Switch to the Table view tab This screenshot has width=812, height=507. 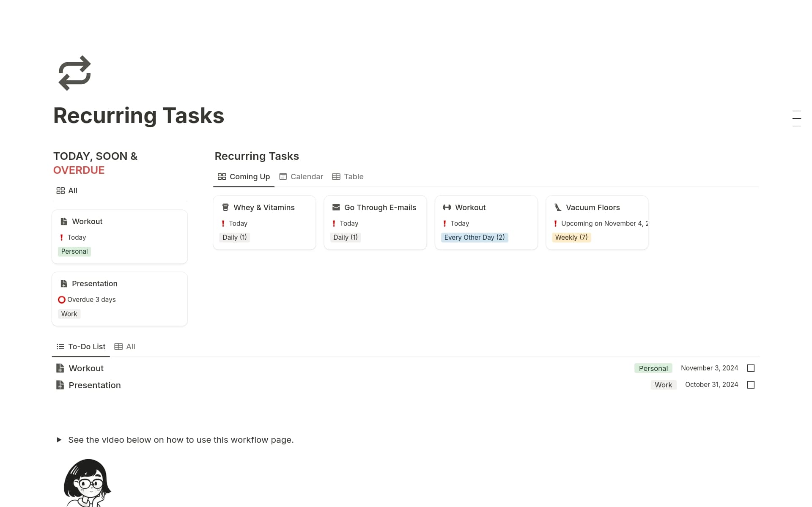pos(348,177)
